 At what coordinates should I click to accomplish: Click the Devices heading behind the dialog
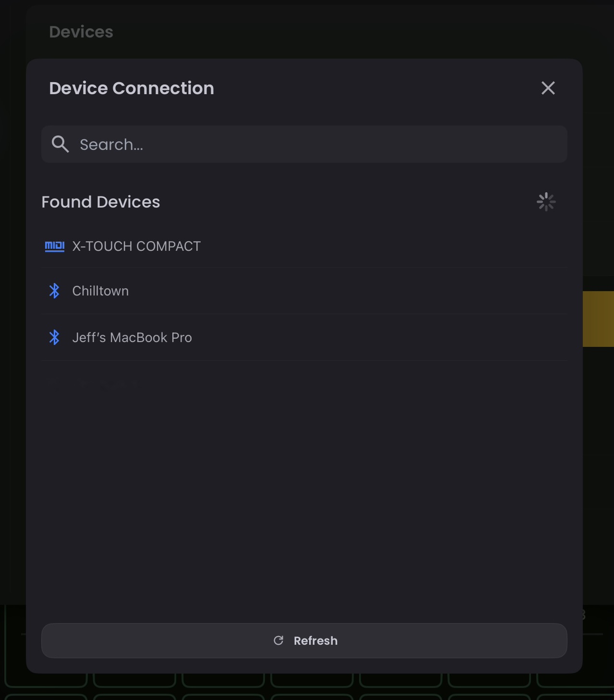pyautogui.click(x=81, y=32)
